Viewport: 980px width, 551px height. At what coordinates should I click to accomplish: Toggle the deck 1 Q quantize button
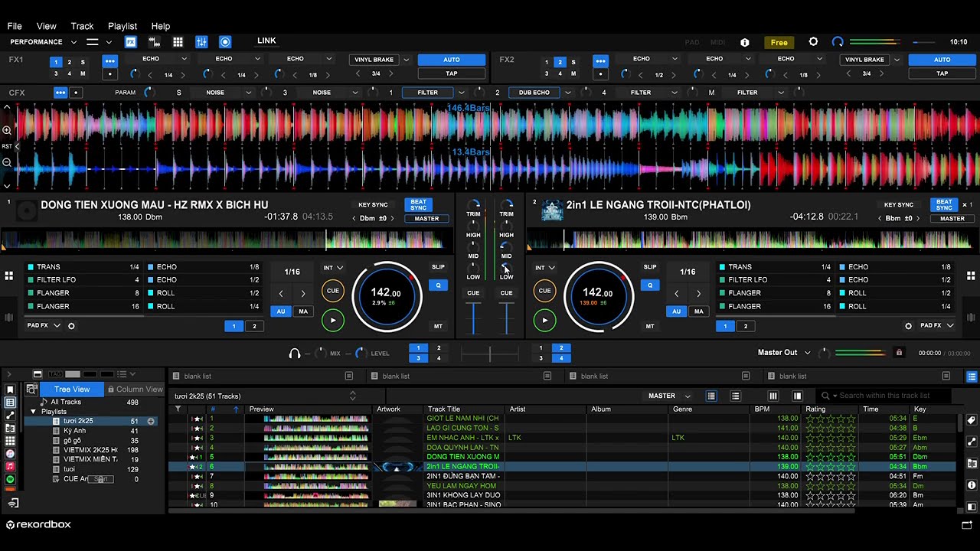pyautogui.click(x=438, y=285)
